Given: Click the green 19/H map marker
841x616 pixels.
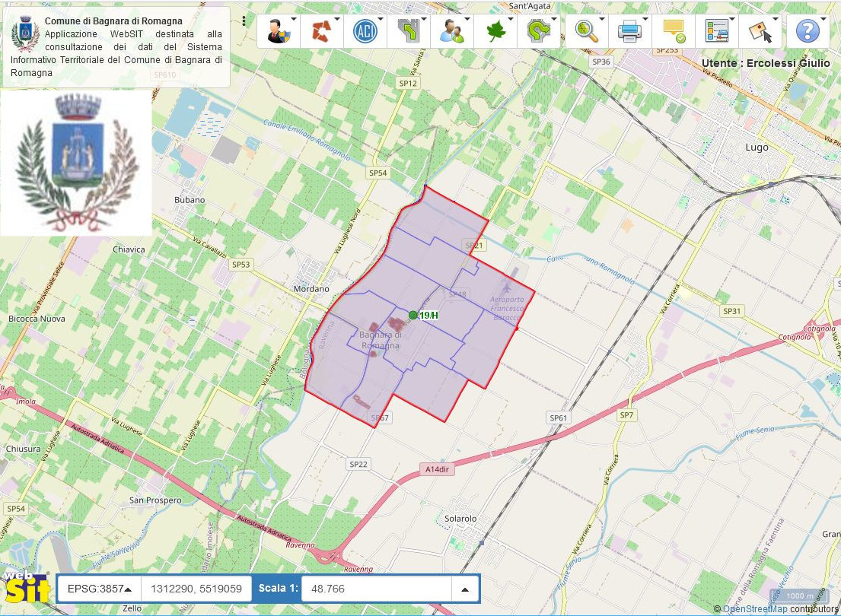Looking at the screenshot, I should 413,316.
